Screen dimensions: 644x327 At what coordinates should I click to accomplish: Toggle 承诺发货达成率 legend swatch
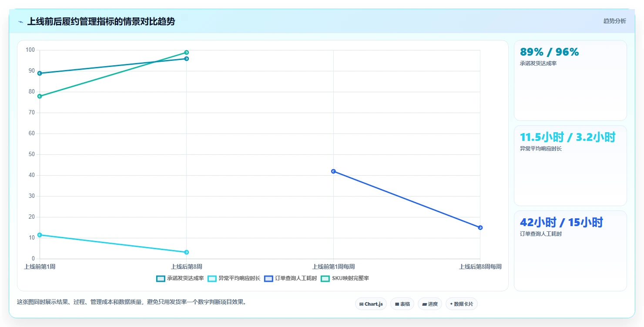tap(161, 278)
